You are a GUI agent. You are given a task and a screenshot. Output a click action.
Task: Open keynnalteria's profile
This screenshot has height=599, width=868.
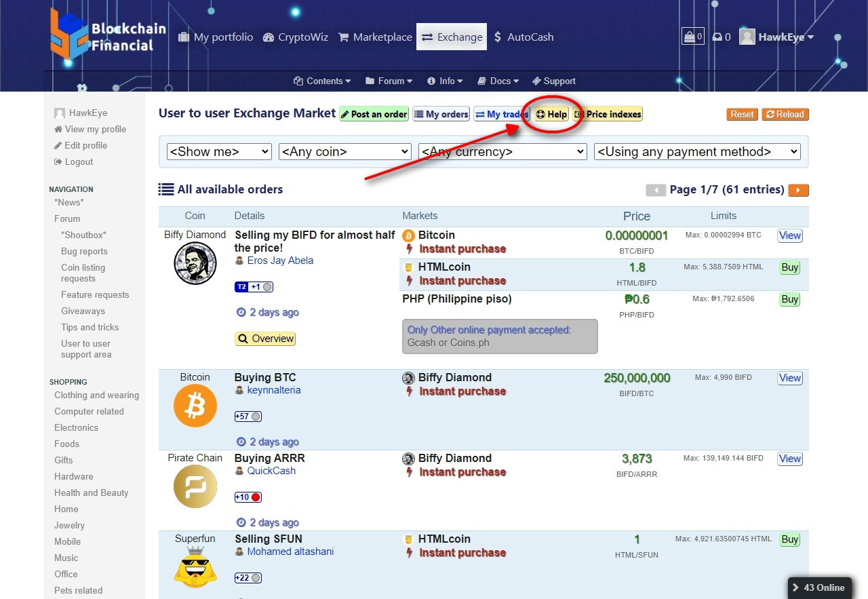point(274,390)
